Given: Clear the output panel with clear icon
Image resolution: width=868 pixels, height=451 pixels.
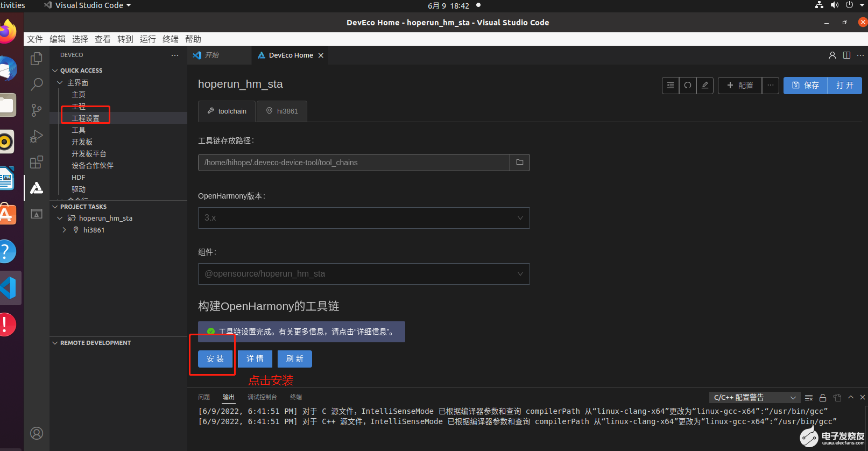Looking at the screenshot, I should click(x=809, y=398).
